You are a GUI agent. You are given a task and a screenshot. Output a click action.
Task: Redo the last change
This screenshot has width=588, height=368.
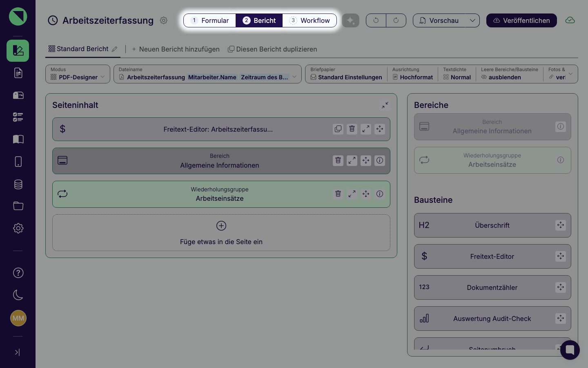[396, 20]
